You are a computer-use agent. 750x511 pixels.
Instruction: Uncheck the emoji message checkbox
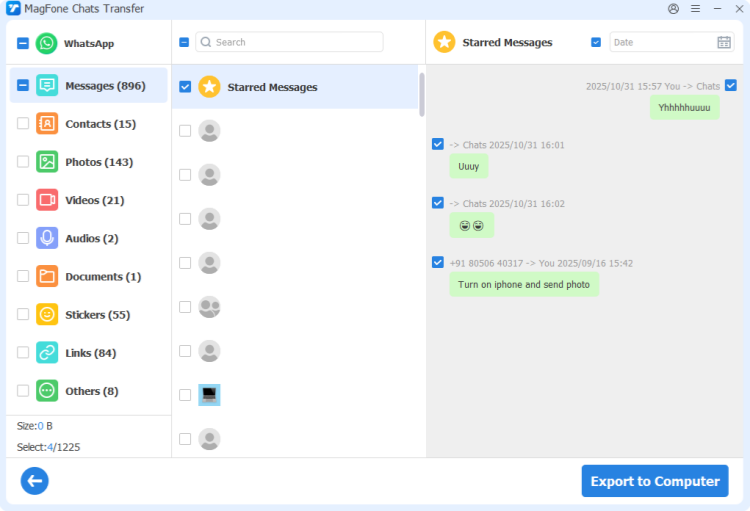(438, 203)
